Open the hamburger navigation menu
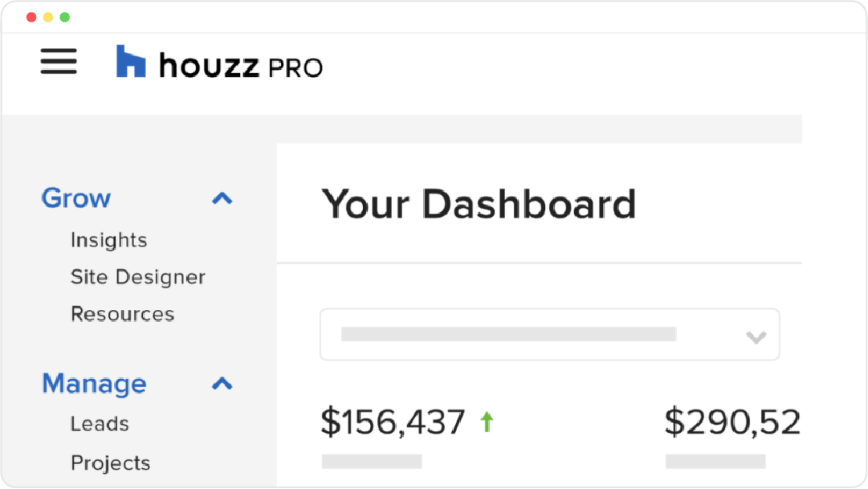This screenshot has height=489, width=868. click(x=58, y=62)
